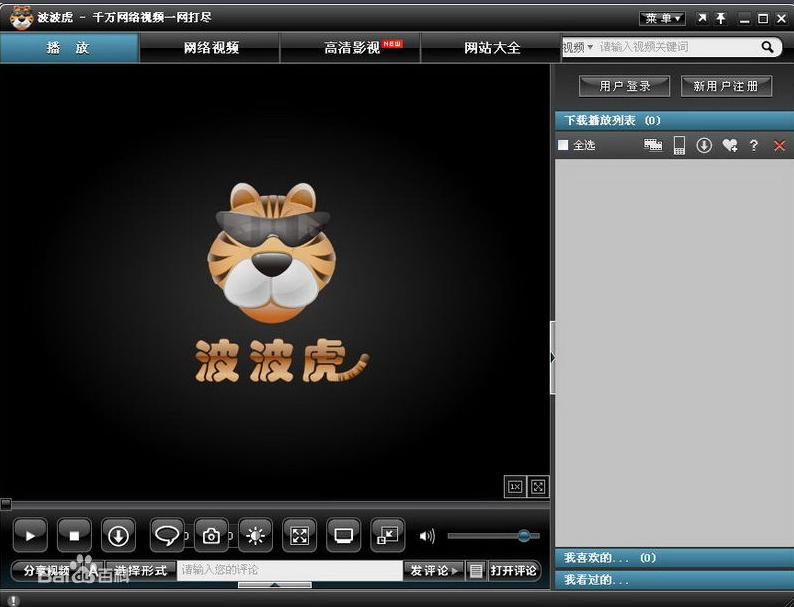Click the diagonal arrow icon in title bar
Image resolution: width=794 pixels, height=607 pixels.
click(702, 19)
